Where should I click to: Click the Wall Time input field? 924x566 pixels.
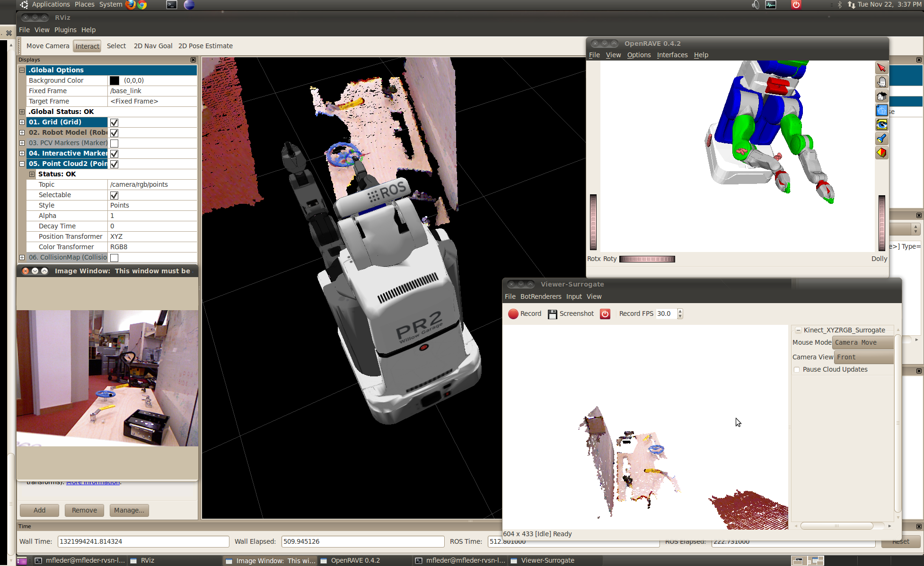click(x=143, y=541)
